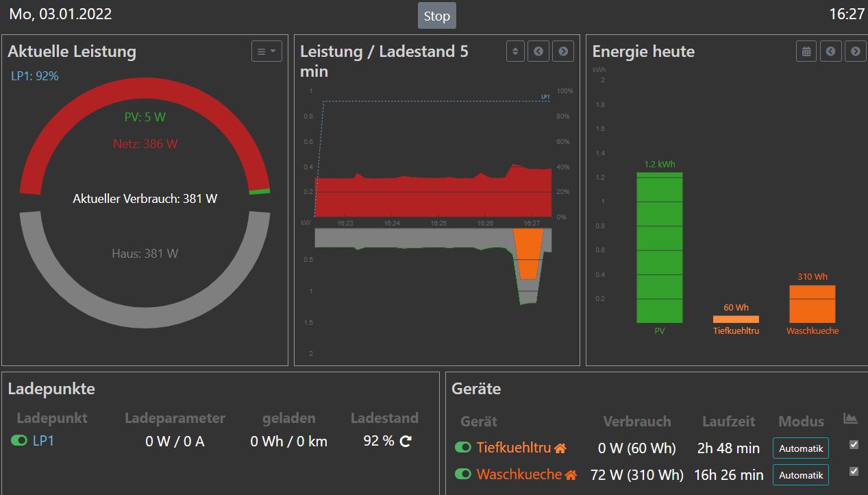Click the chart icon in Geräte header
This screenshot has width=868, height=495.
(x=850, y=418)
